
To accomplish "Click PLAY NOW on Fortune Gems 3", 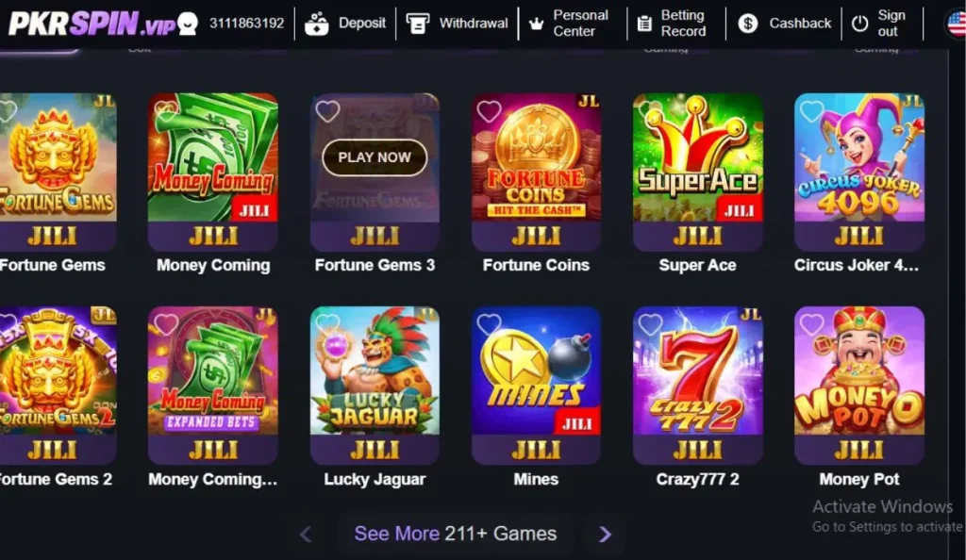I will tap(375, 157).
